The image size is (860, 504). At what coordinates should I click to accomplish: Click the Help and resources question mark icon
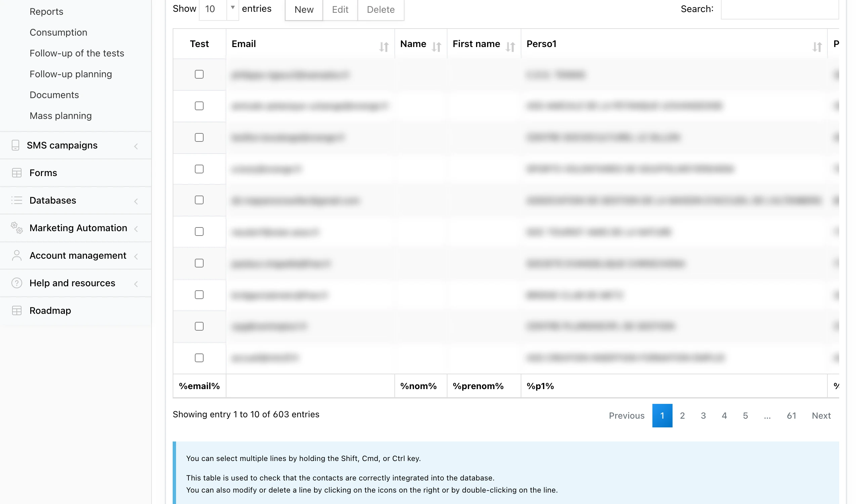[x=17, y=283]
